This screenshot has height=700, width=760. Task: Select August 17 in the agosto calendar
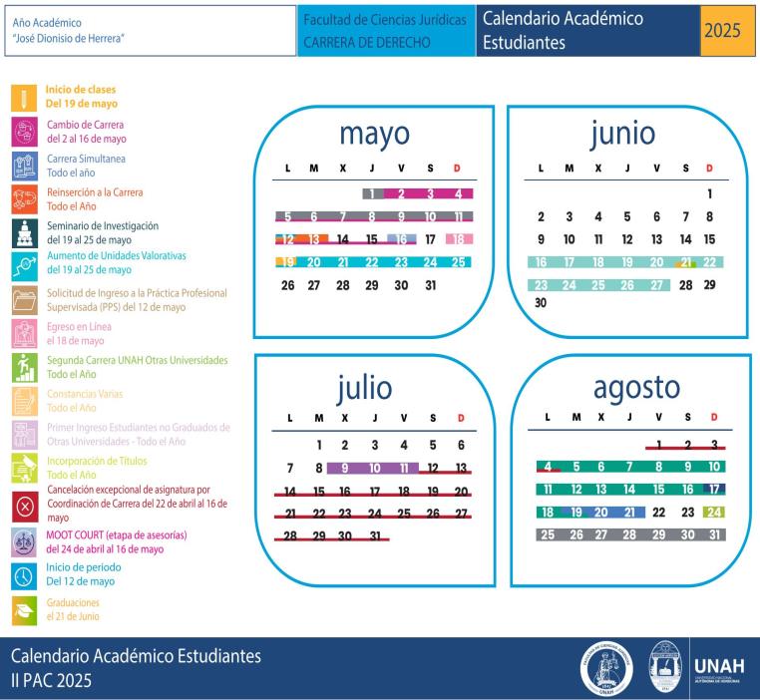(x=714, y=490)
